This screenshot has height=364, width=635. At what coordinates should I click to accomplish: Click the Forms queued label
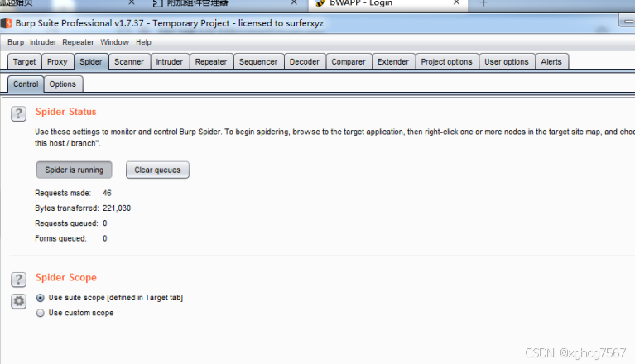[60, 238]
